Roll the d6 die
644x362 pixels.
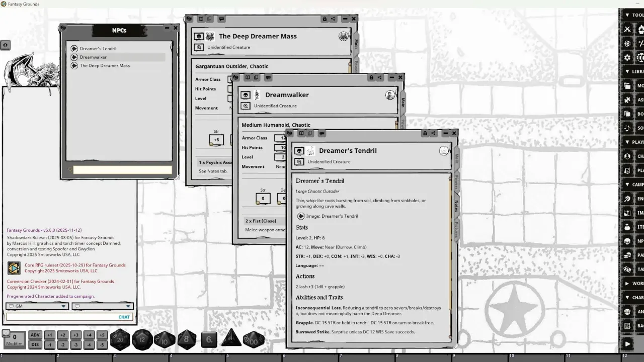(209, 340)
